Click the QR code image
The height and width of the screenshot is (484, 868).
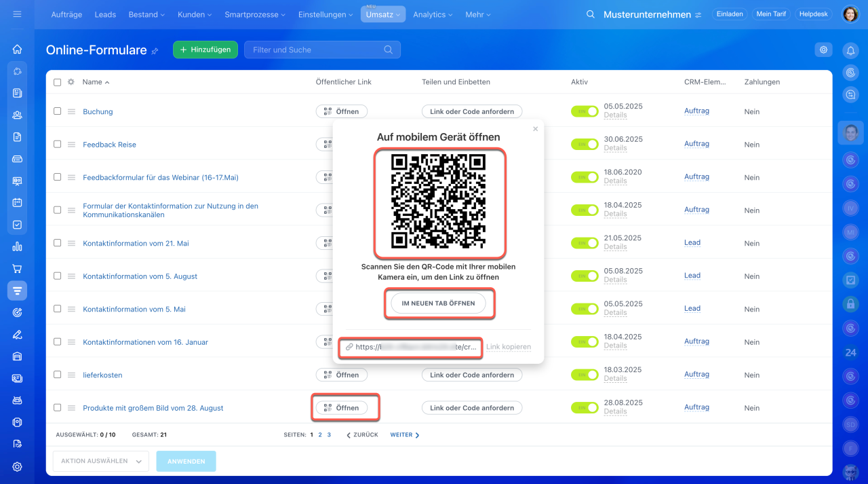click(x=439, y=202)
